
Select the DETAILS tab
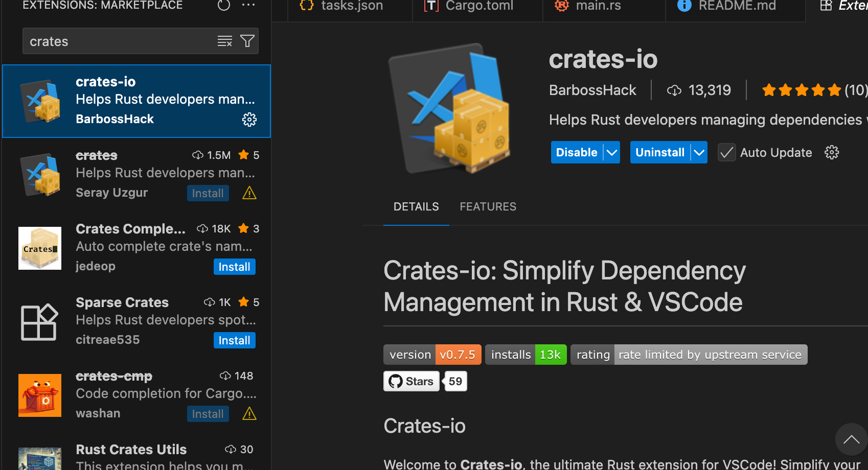[x=416, y=207]
